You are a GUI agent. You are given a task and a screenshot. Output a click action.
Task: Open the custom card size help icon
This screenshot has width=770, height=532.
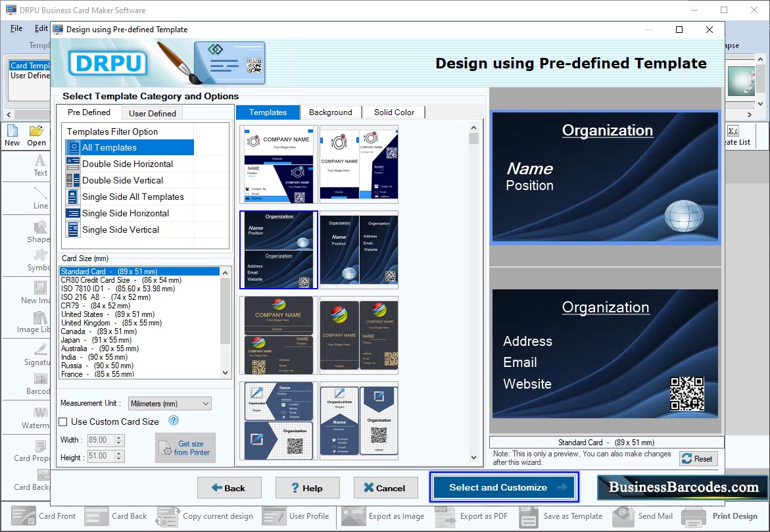174,420
